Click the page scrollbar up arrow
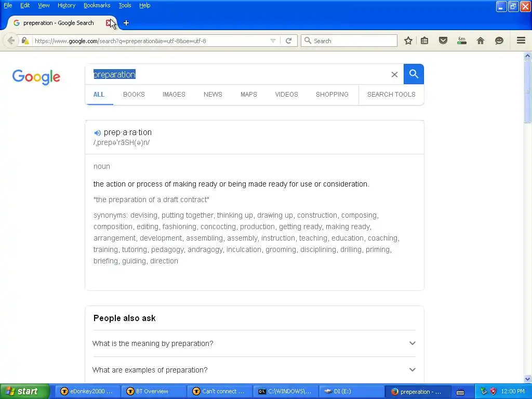The height and width of the screenshot is (399, 532). pyautogui.click(x=528, y=56)
